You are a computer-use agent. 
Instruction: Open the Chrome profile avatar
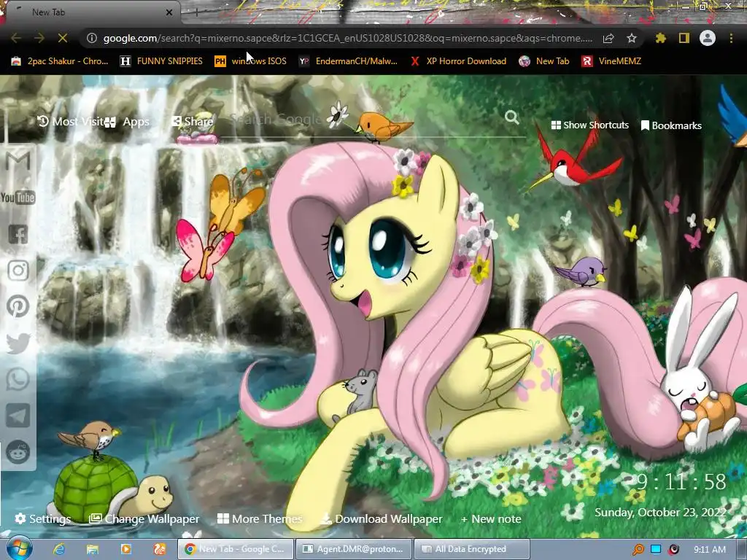coord(708,38)
